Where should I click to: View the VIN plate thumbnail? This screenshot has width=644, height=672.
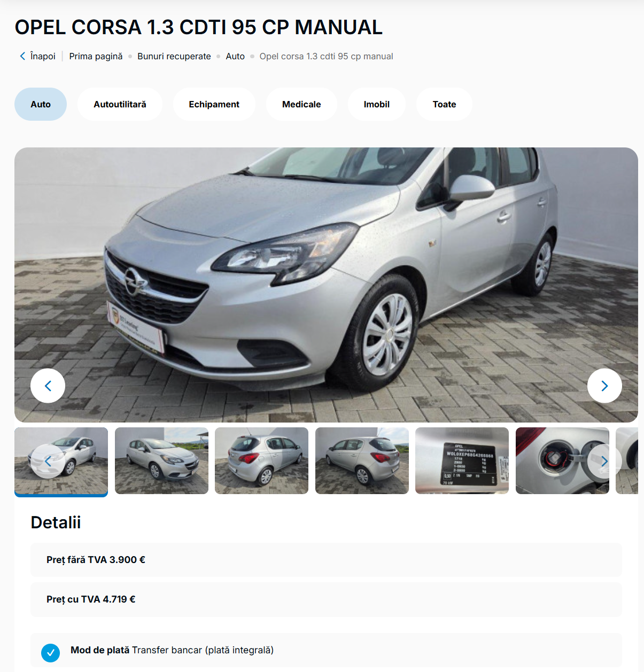pos(462,460)
